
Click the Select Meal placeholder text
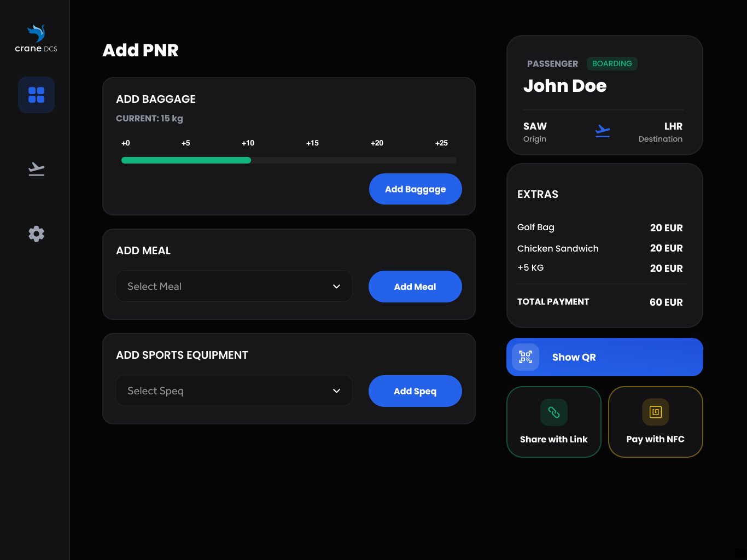click(x=154, y=287)
